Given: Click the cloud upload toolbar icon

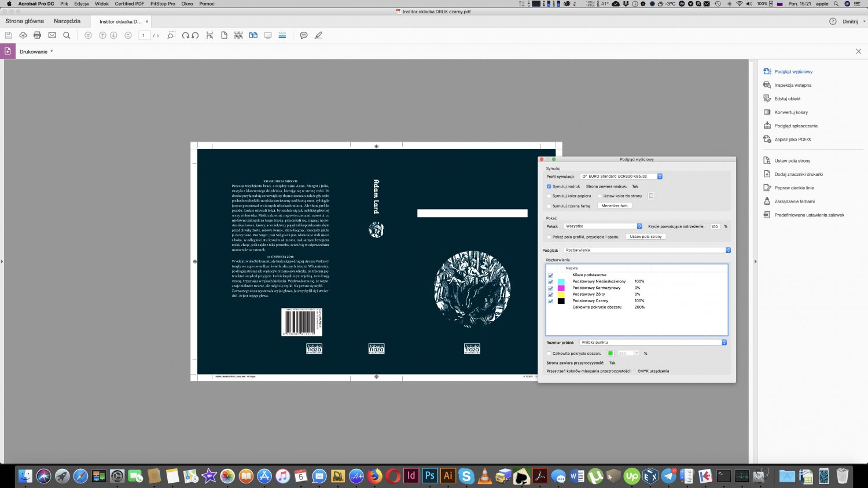Looking at the screenshot, I should [23, 35].
